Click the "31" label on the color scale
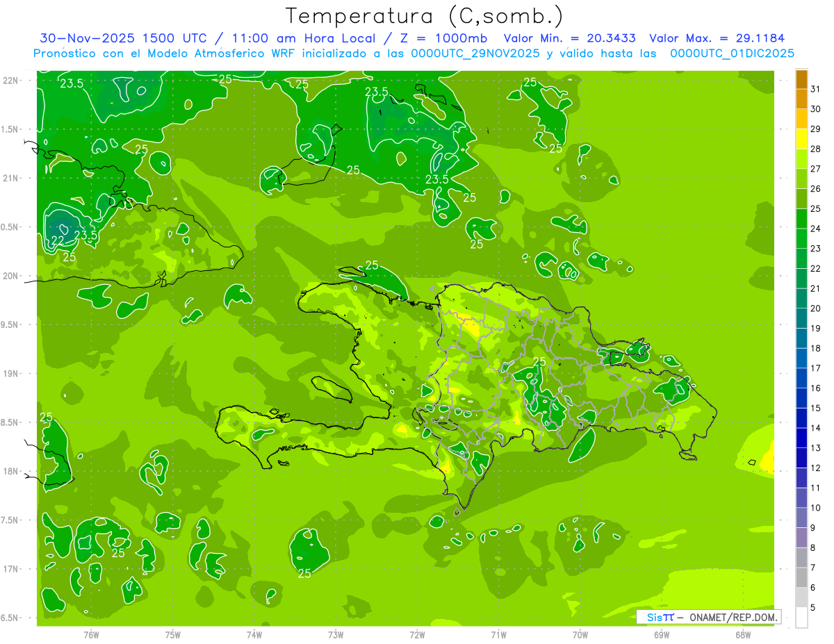Viewport: 834px width, 644px height. click(x=816, y=89)
